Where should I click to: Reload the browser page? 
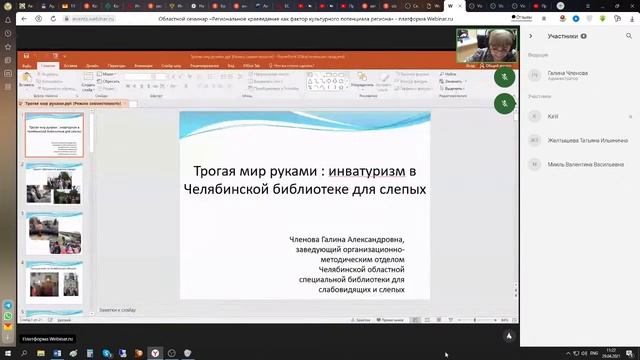pyautogui.click(x=53, y=19)
